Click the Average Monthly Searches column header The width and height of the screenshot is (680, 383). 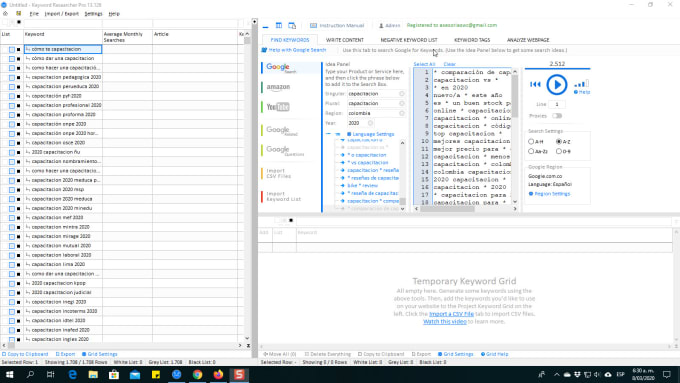(128, 37)
